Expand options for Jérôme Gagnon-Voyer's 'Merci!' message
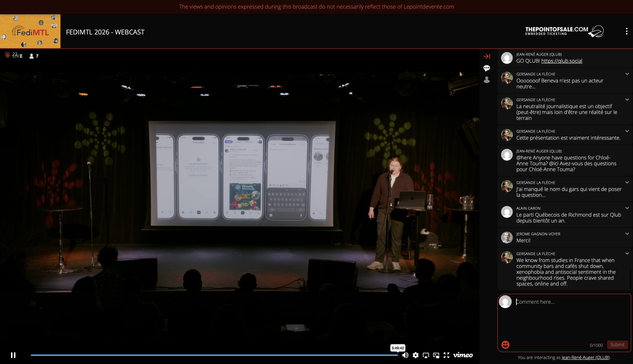Screen dimensions: 633x364 coord(627,234)
